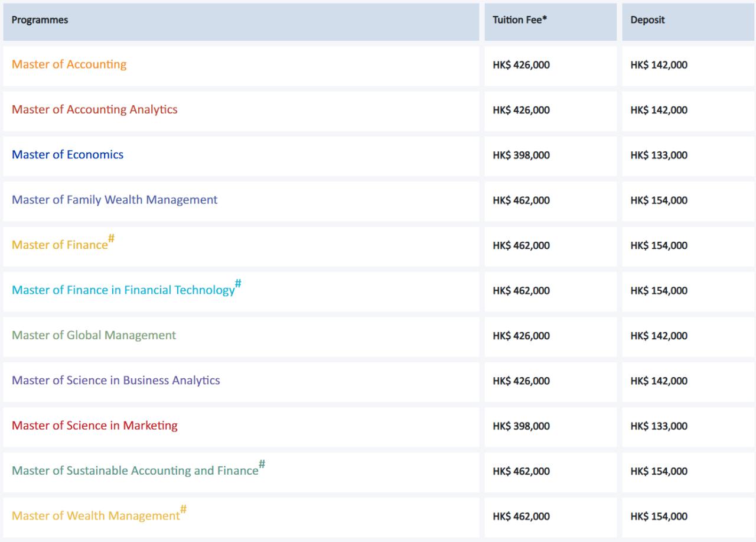Select tuition fee for Master of Accounting Analytics

pos(521,110)
